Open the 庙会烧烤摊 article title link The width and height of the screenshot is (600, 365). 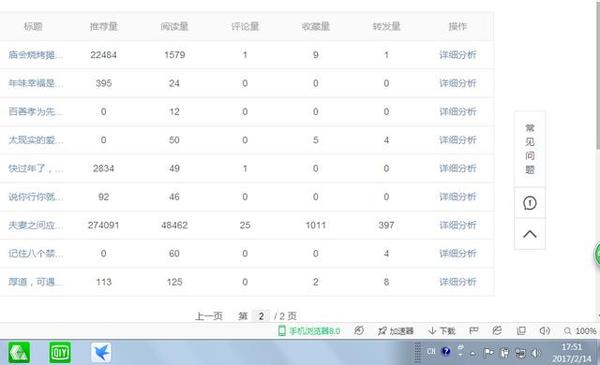pos(36,55)
